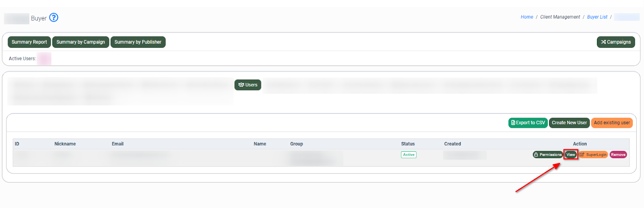The image size is (644, 208).
Task: Select the Users tab with people icon
Action: [x=248, y=85]
